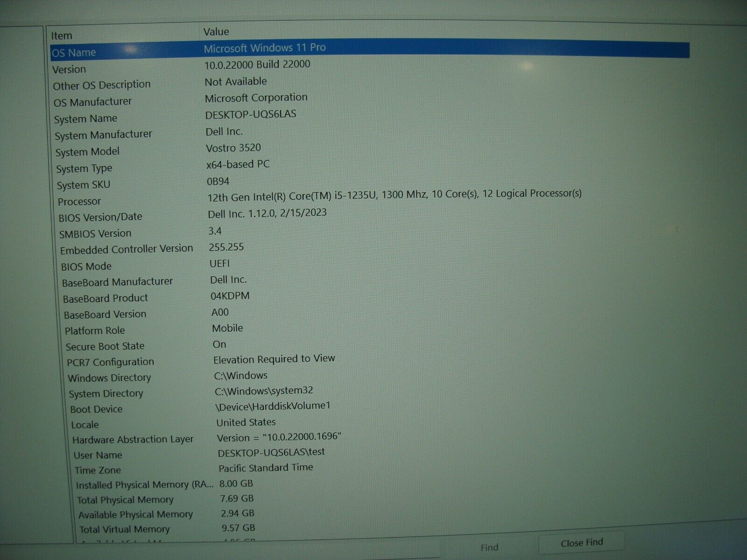
Task: Click the value Vostro 3520
Action: point(233,148)
